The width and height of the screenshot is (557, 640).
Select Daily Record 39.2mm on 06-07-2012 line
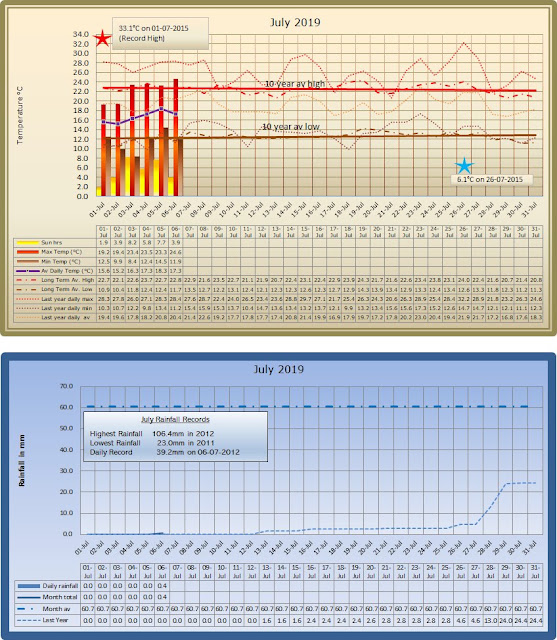(165, 453)
